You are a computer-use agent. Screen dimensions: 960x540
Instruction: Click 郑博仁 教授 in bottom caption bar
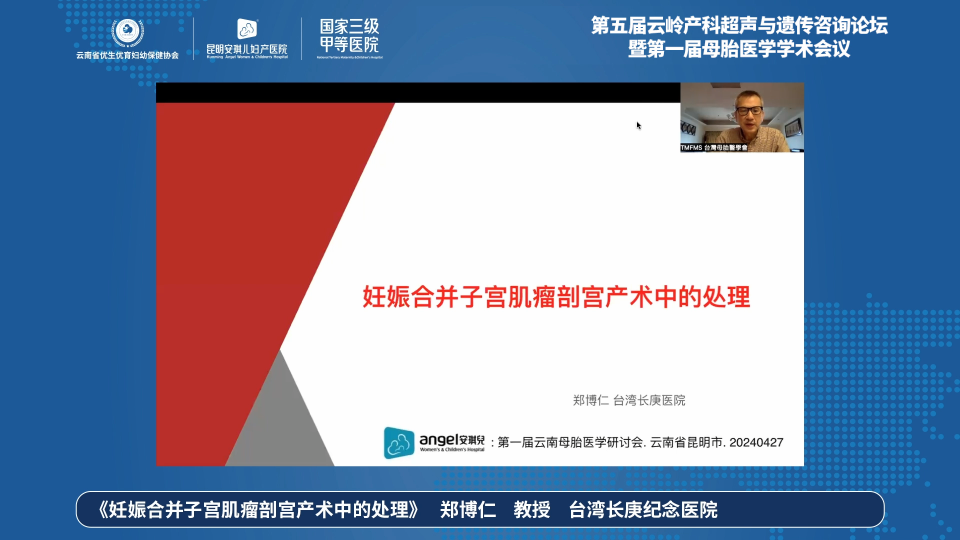[495, 510]
